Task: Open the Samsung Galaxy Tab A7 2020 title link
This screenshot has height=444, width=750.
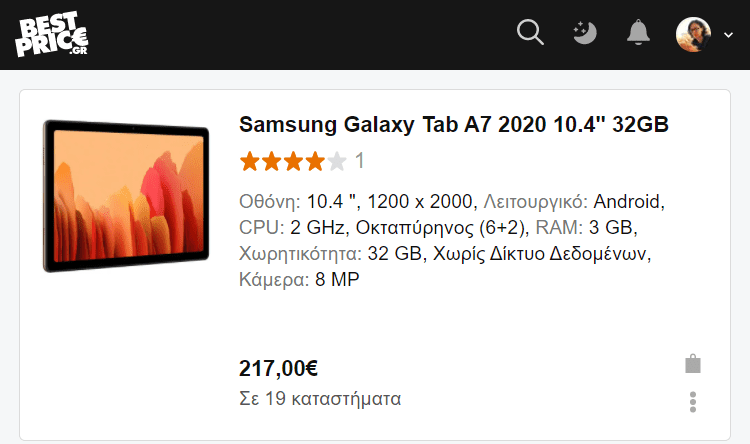Action: (453, 124)
